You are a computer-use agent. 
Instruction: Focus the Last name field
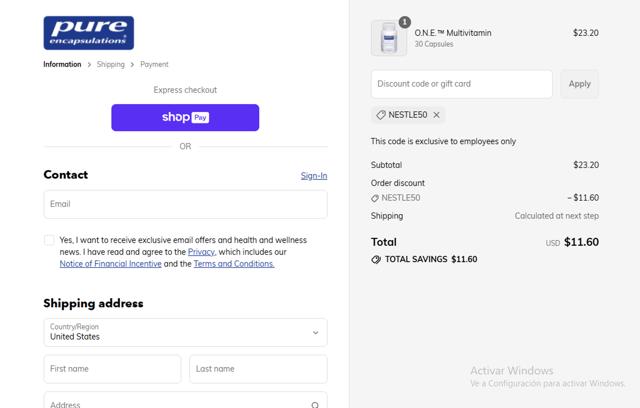tap(258, 369)
